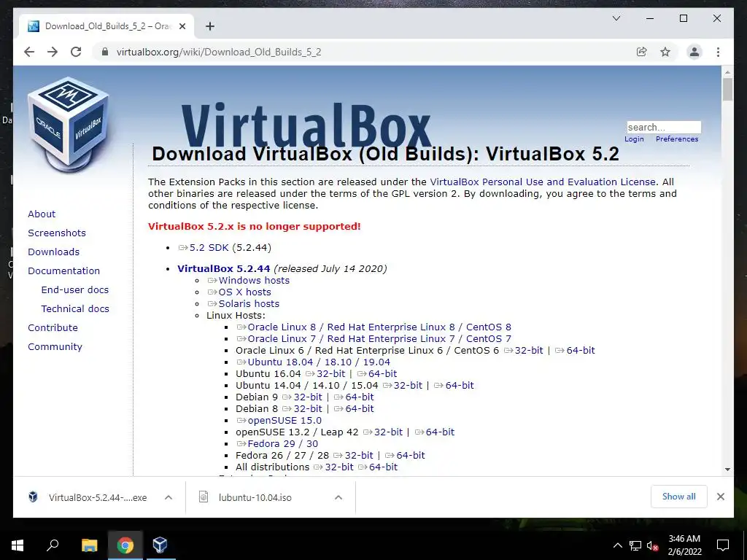The image size is (747, 560).
Task: Open File Explorer from the taskbar
Action: 89,545
